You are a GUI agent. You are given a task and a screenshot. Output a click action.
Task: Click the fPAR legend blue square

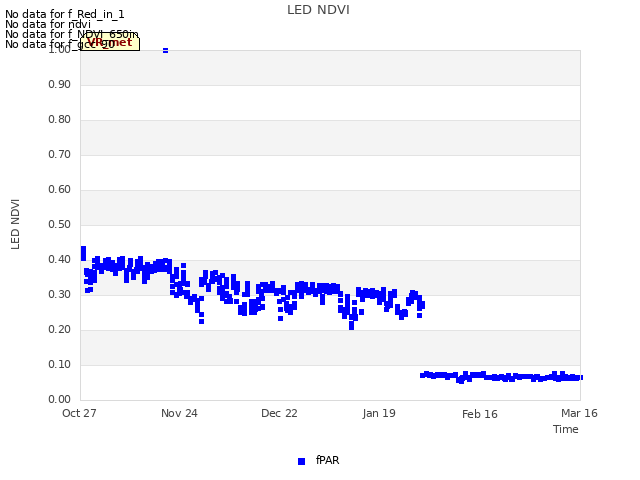pyautogui.click(x=302, y=461)
